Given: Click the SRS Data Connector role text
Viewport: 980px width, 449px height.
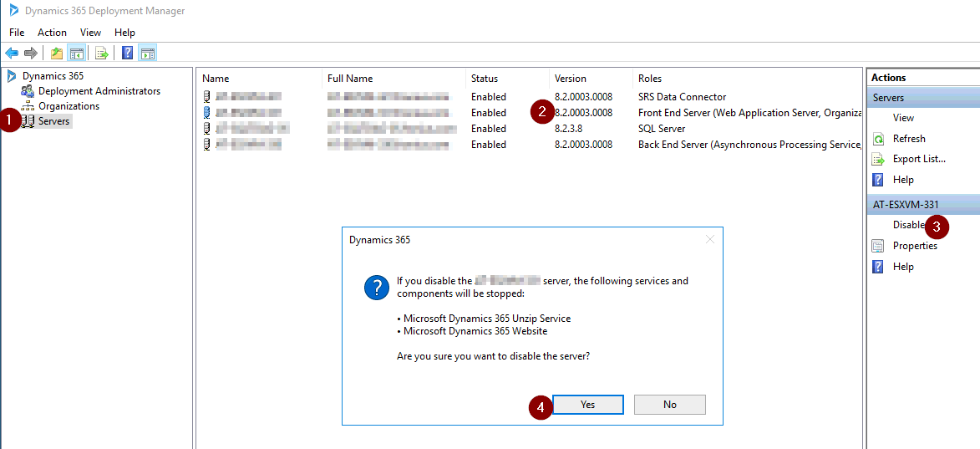Looking at the screenshot, I should (682, 97).
